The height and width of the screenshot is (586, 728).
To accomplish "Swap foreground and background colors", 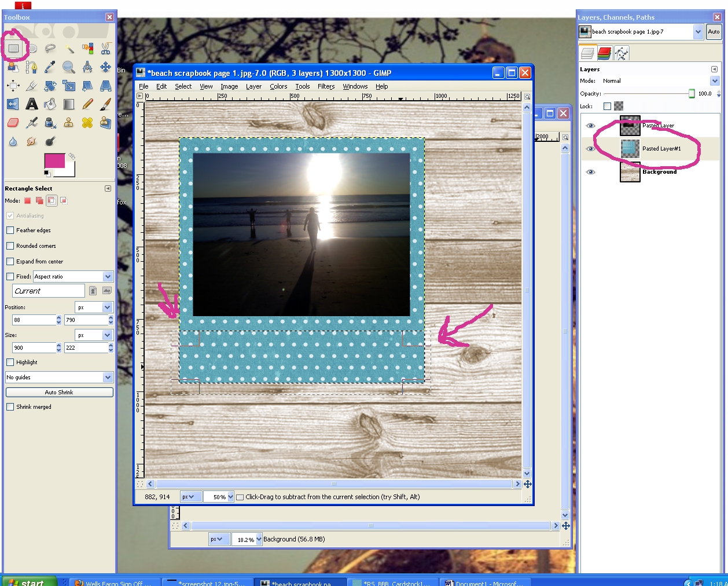I will coord(72,156).
